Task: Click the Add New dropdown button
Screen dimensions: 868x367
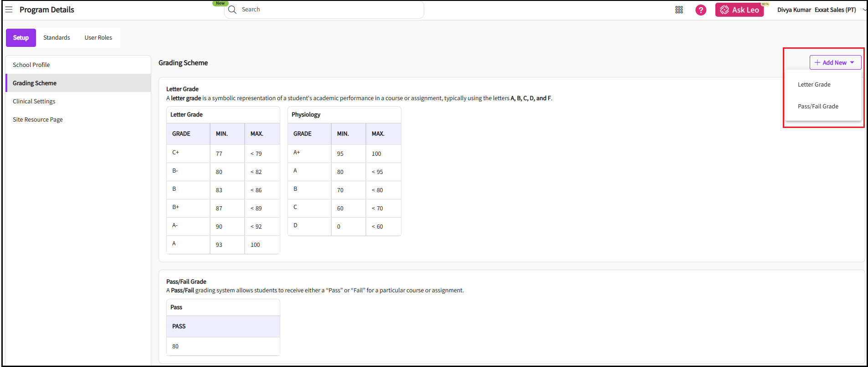Action: [835, 62]
